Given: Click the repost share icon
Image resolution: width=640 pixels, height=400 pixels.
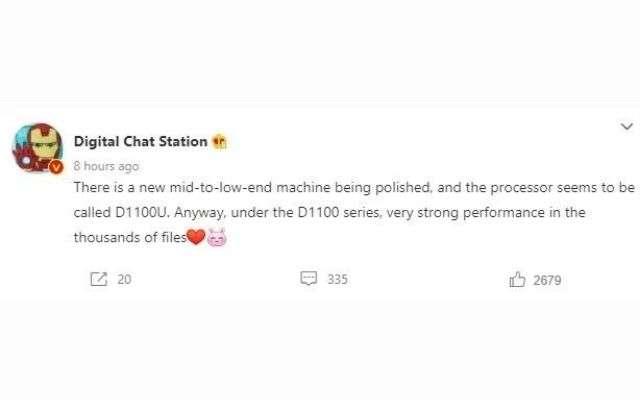Looking at the screenshot, I should (x=98, y=279).
